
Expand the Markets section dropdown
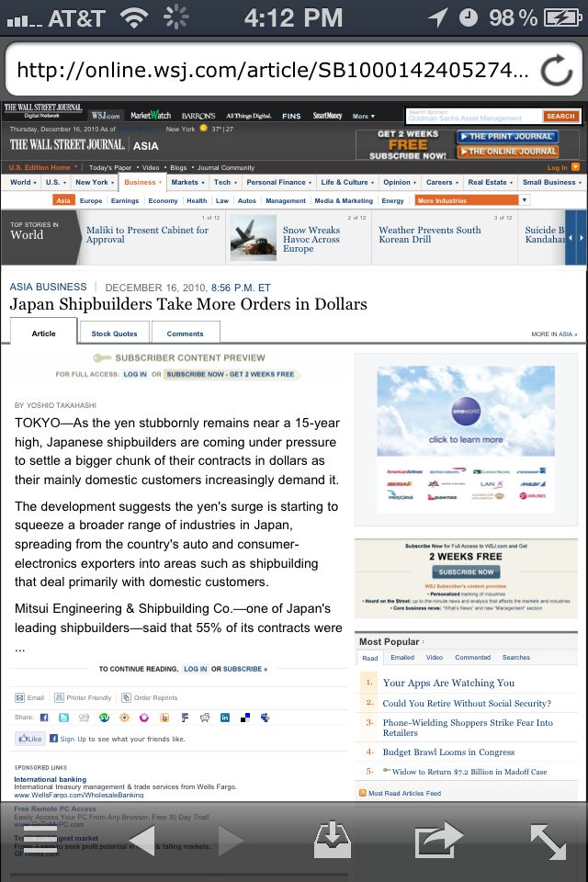(188, 182)
